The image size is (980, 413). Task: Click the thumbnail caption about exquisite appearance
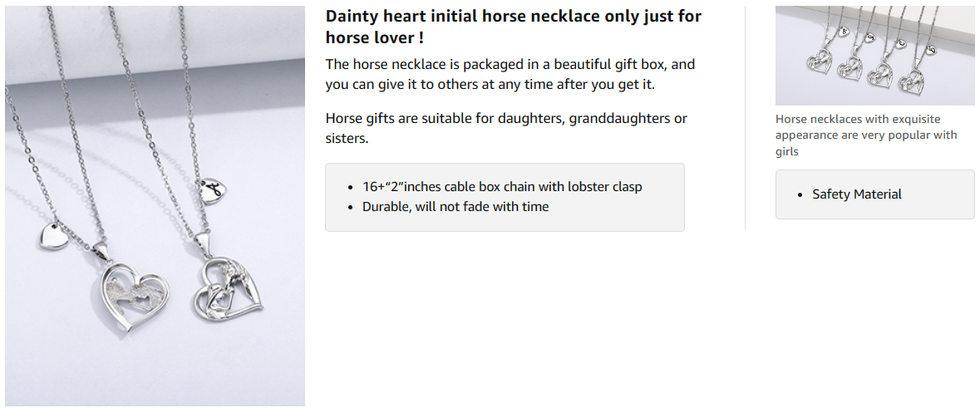tap(866, 135)
